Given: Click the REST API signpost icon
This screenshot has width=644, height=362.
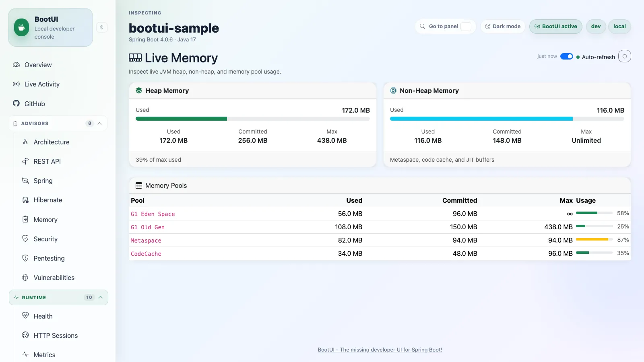Looking at the screenshot, I should coord(25,161).
